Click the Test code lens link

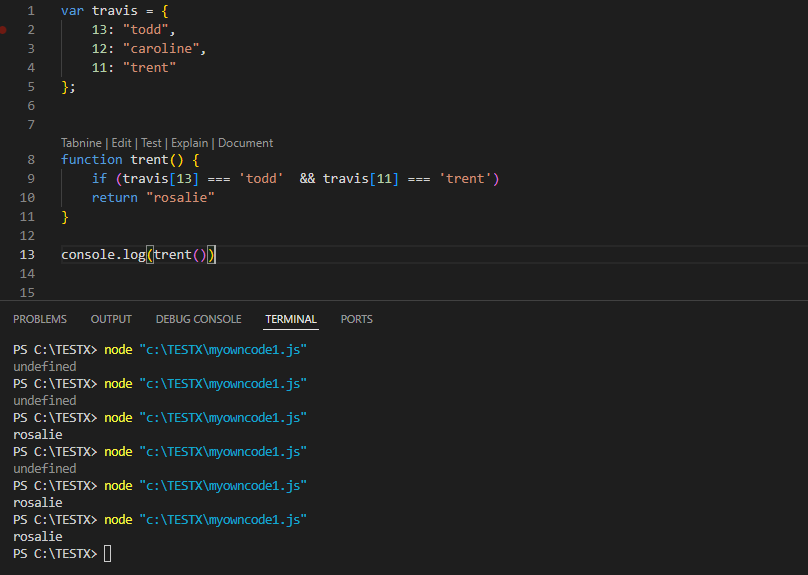point(152,143)
